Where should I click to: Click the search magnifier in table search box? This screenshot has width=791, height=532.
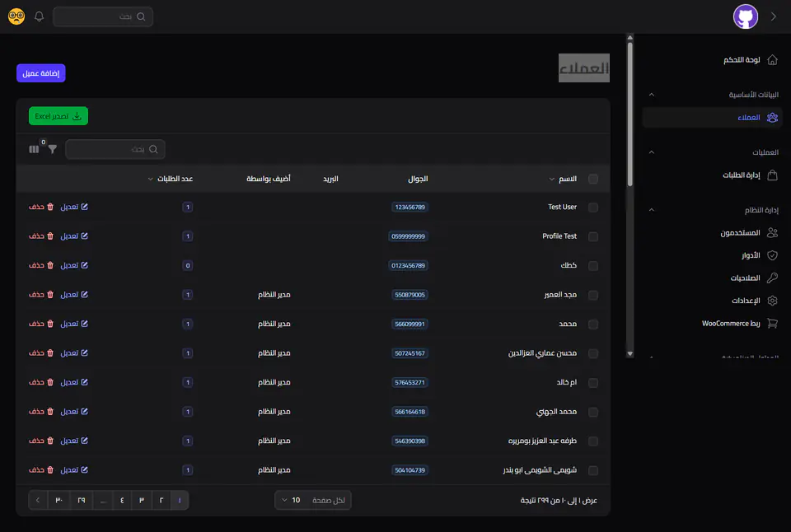click(x=153, y=149)
